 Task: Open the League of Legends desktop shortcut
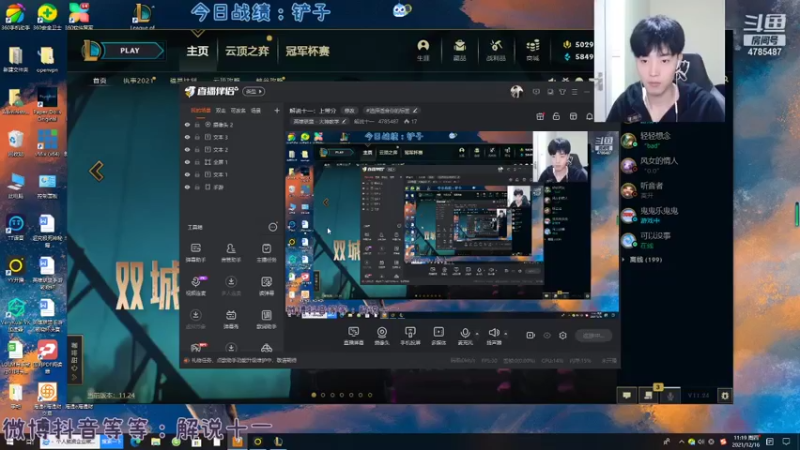tap(142, 16)
